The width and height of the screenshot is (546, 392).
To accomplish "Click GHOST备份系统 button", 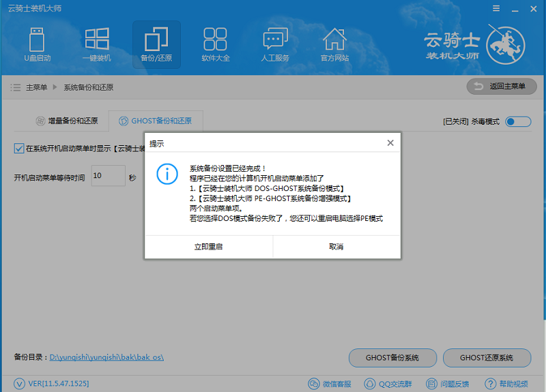I will pos(392,358).
